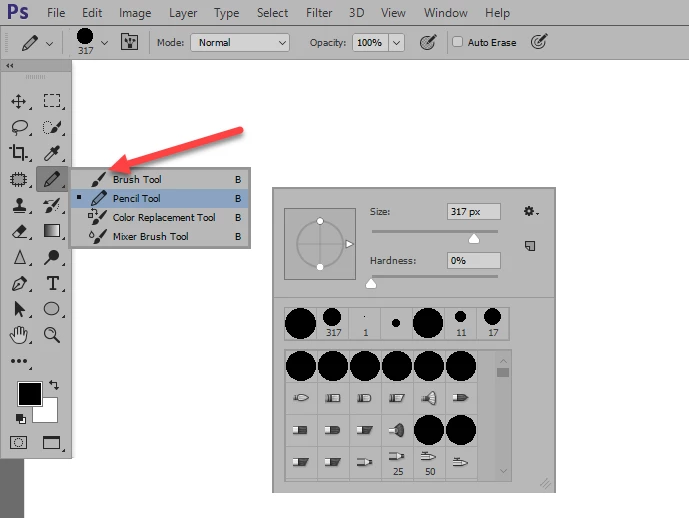Screen dimensions: 689x518
Task: Click the Hardness 0% field
Action: click(473, 261)
